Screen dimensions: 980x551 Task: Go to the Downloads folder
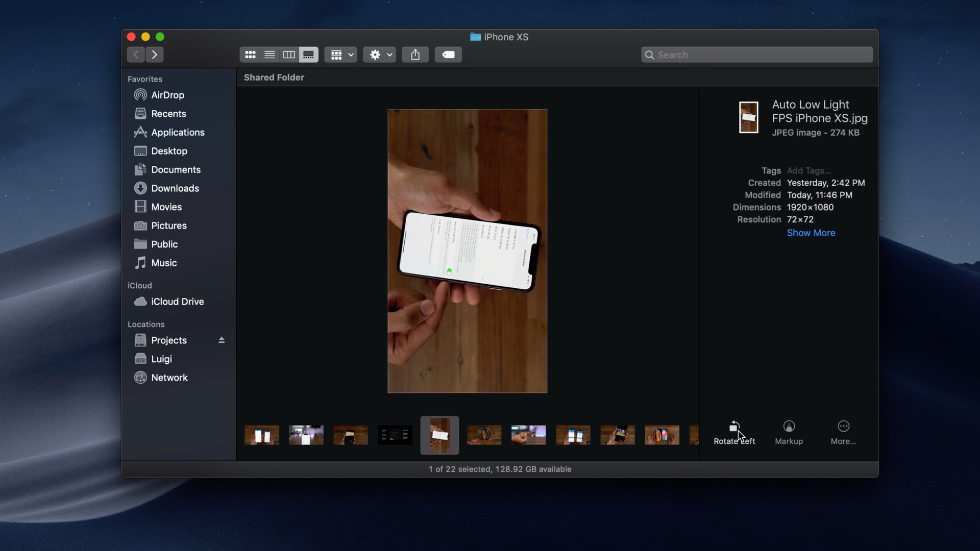(x=175, y=188)
